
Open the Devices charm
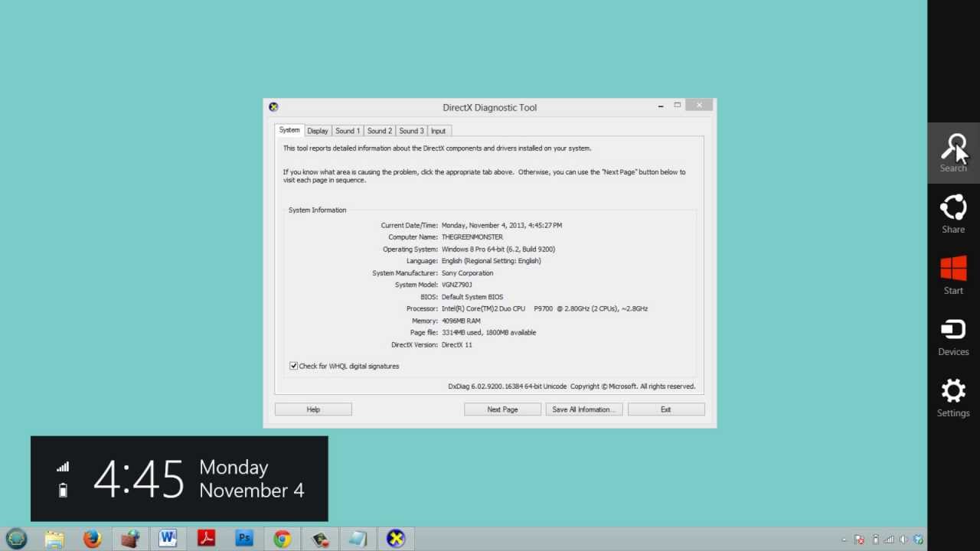[953, 337]
